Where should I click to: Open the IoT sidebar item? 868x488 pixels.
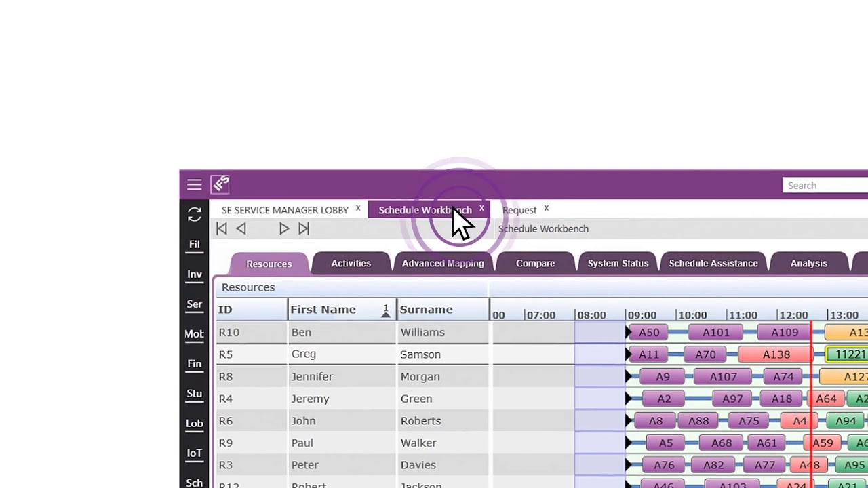click(195, 453)
